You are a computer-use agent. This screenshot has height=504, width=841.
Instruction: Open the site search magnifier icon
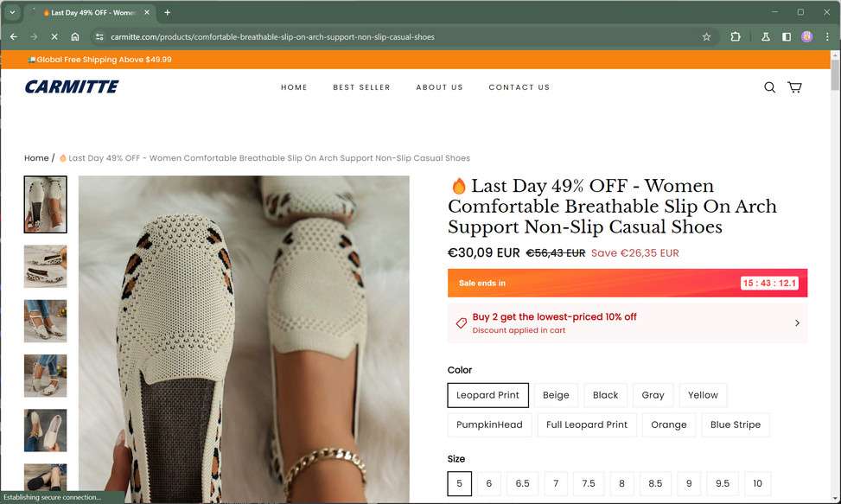point(769,86)
